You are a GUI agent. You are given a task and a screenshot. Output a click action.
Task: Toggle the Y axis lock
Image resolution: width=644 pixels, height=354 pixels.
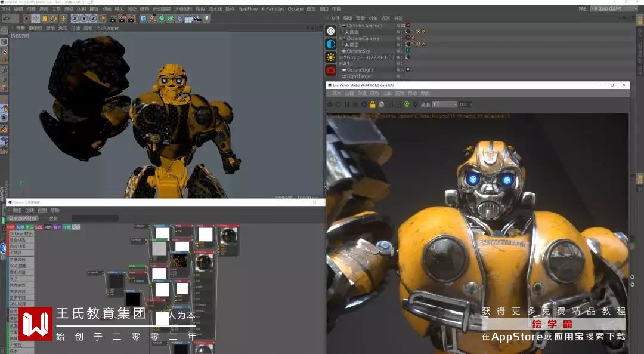coord(83,19)
